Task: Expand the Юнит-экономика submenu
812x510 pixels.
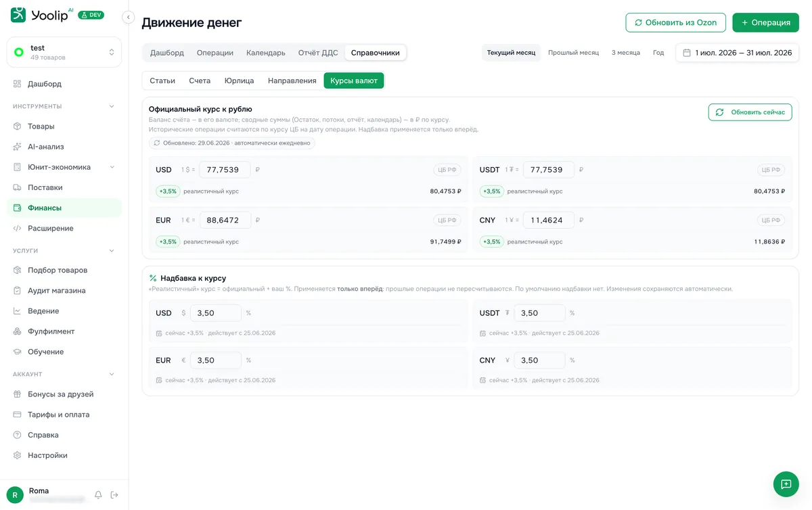Action: pyautogui.click(x=112, y=167)
